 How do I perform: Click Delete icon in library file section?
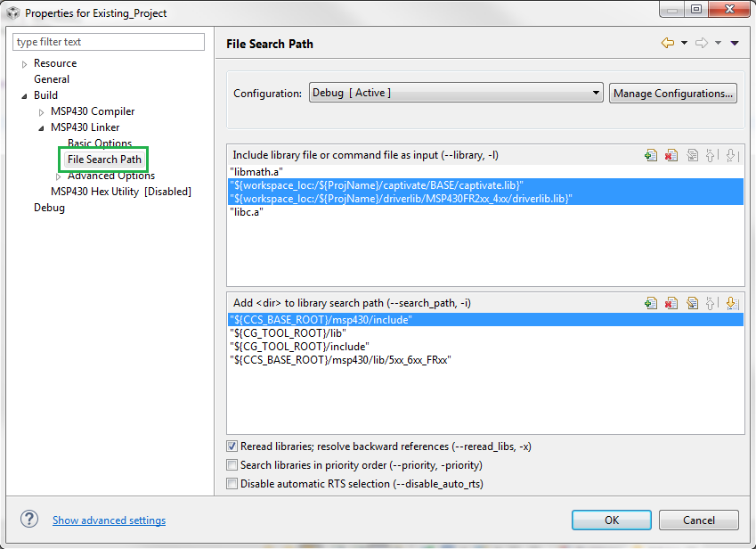click(x=671, y=155)
